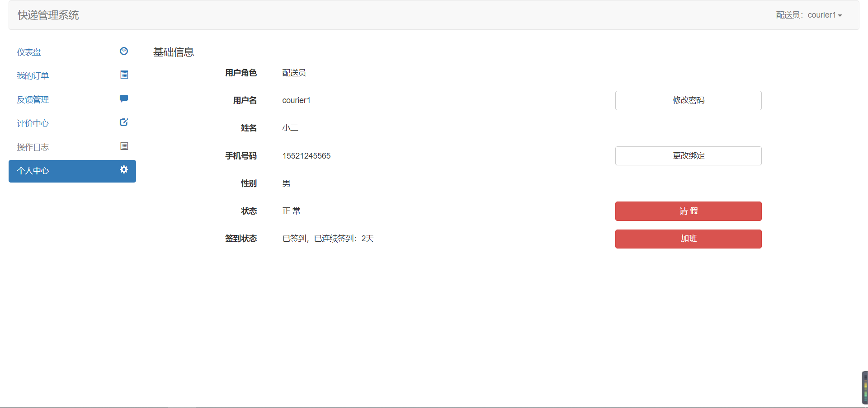This screenshot has height=408, width=868.
Task: Click the 基础信息 section heading
Action: [174, 52]
